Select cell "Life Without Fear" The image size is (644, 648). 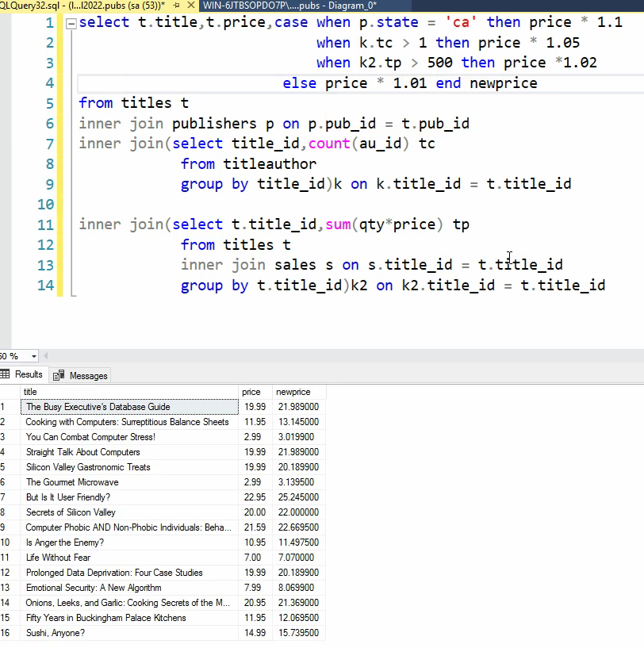click(x=129, y=558)
